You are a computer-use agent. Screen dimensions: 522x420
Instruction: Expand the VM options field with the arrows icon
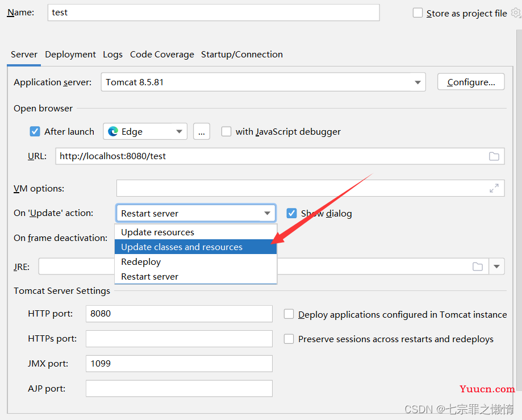point(494,188)
